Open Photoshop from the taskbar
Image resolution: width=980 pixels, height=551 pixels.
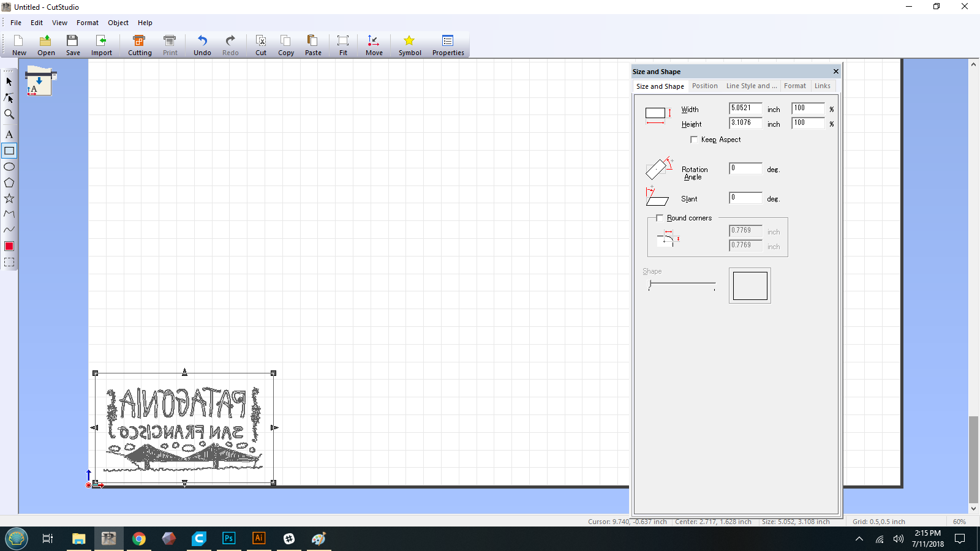tap(228, 539)
